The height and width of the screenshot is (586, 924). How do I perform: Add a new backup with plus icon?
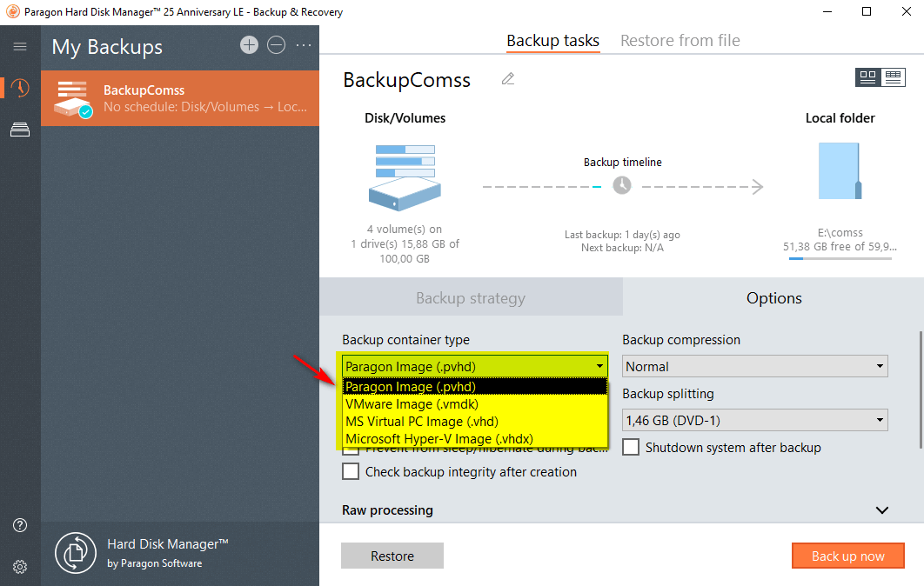point(250,45)
